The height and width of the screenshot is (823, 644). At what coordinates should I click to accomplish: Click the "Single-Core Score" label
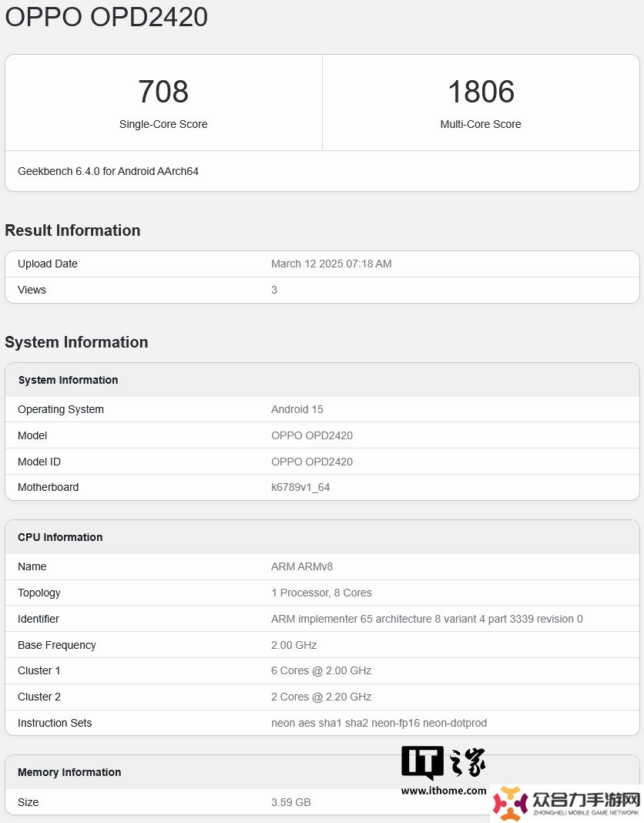[x=163, y=124]
